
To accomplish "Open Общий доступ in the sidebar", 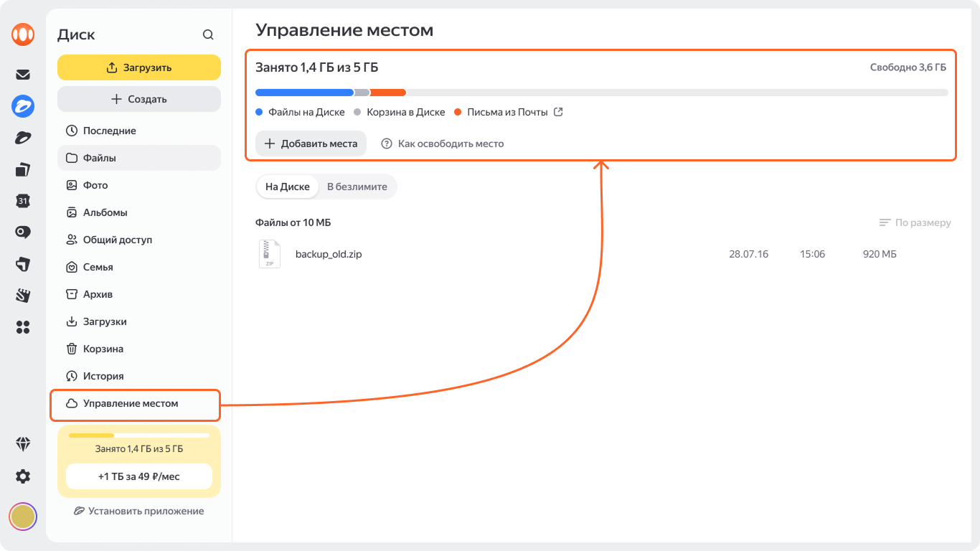I will click(139, 240).
